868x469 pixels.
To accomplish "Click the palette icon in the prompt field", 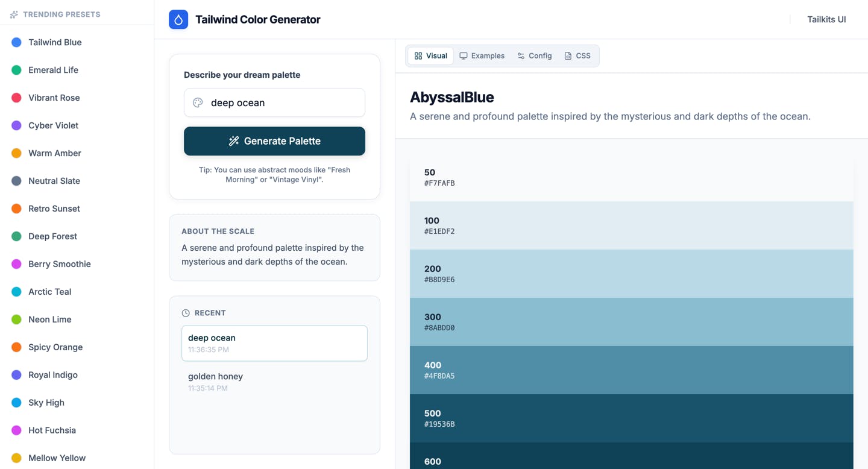I will [x=198, y=102].
